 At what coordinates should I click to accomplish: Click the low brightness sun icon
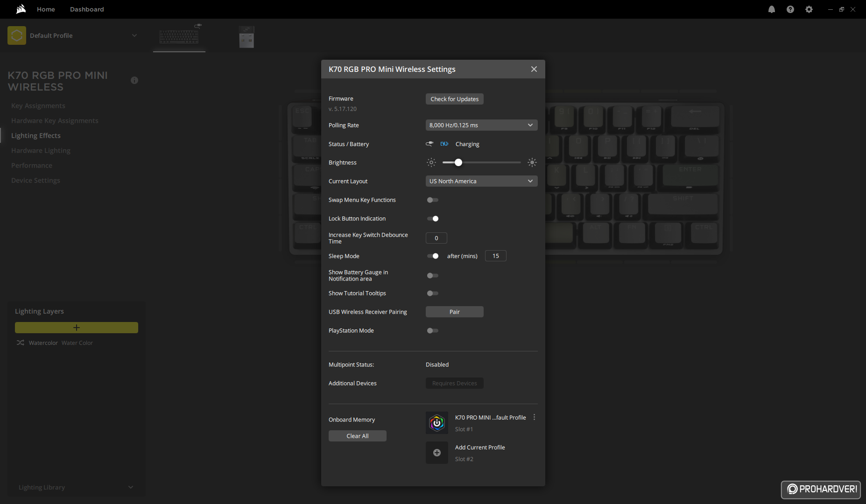(431, 162)
